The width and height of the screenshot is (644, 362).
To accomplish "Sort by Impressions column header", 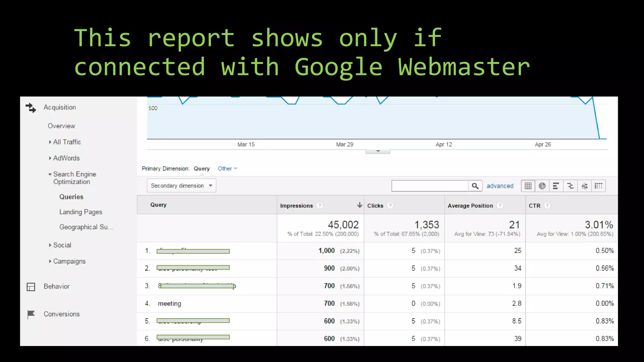I will (297, 206).
